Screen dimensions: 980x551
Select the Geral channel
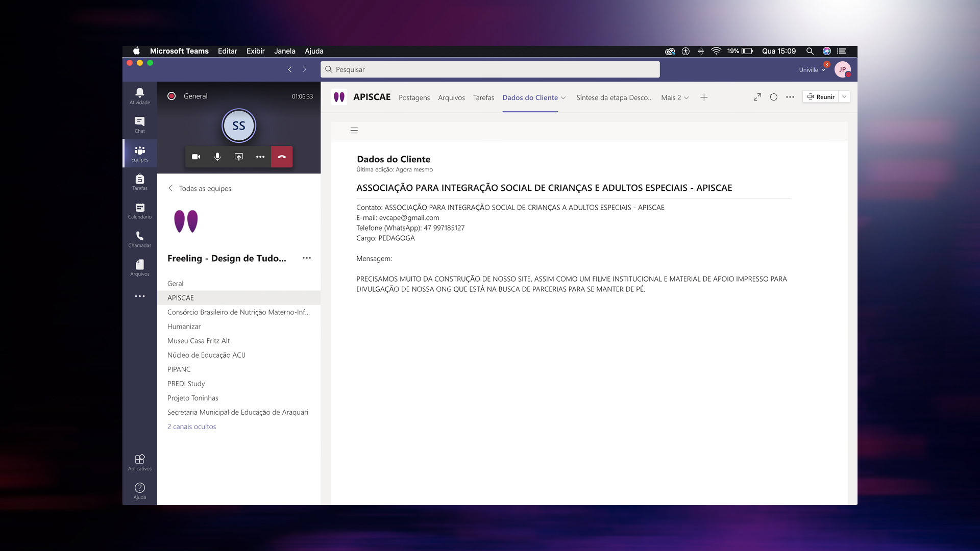click(239, 284)
